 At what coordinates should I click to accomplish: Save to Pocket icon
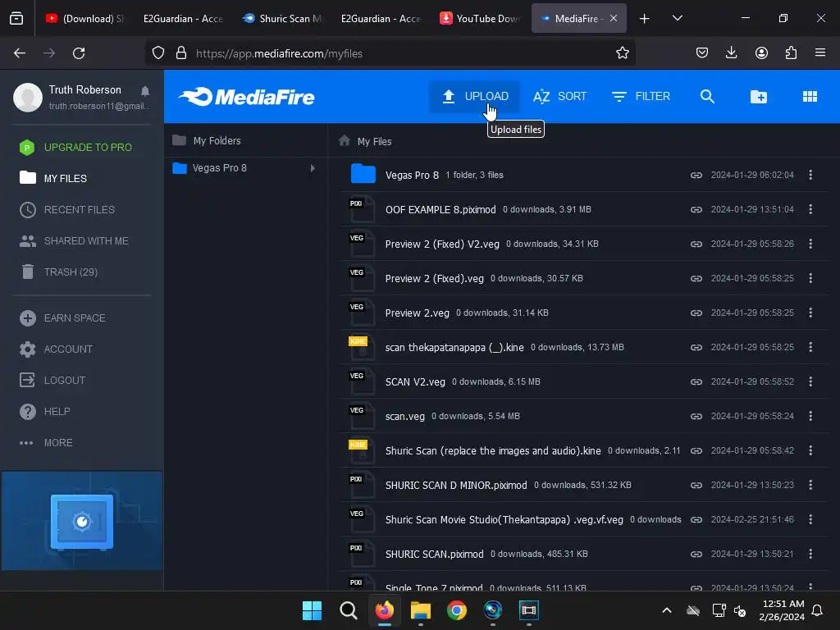tap(702, 52)
